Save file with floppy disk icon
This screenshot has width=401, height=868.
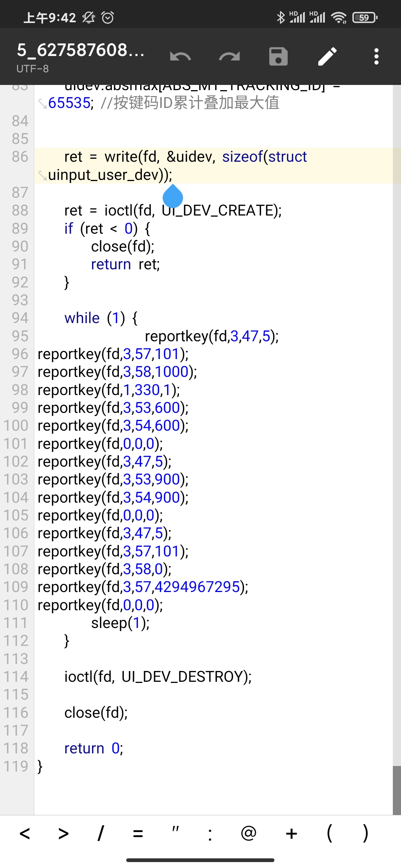pyautogui.click(x=278, y=57)
